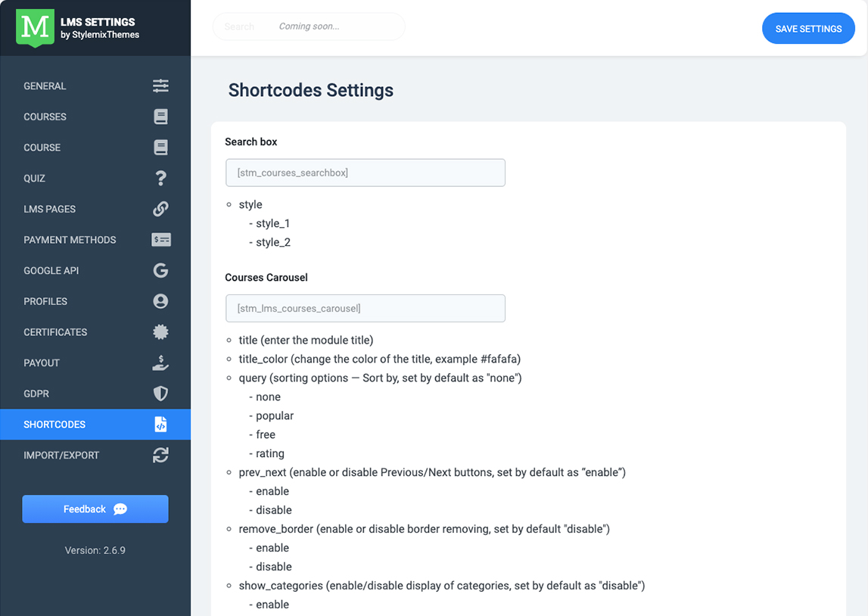Click the LMS Pages link chain icon
Image resolution: width=868 pixels, height=616 pixels.
(160, 209)
